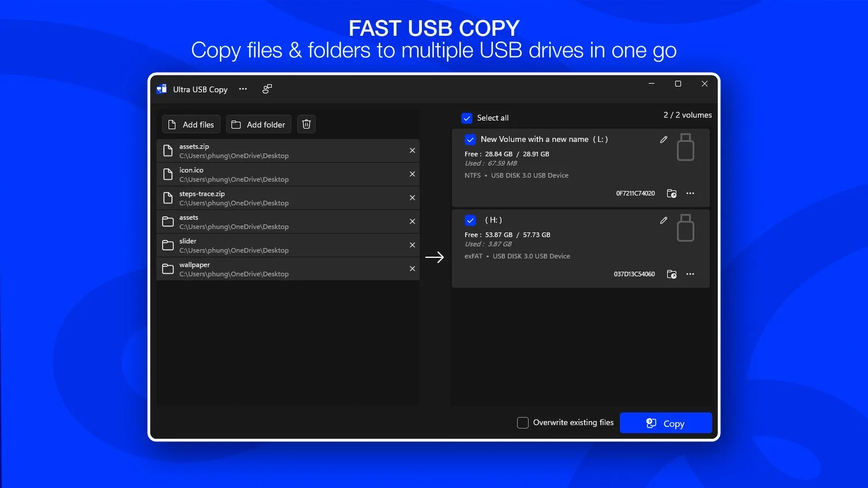868x488 pixels.
Task: Click the icon.ico file icon
Action: 168,174
